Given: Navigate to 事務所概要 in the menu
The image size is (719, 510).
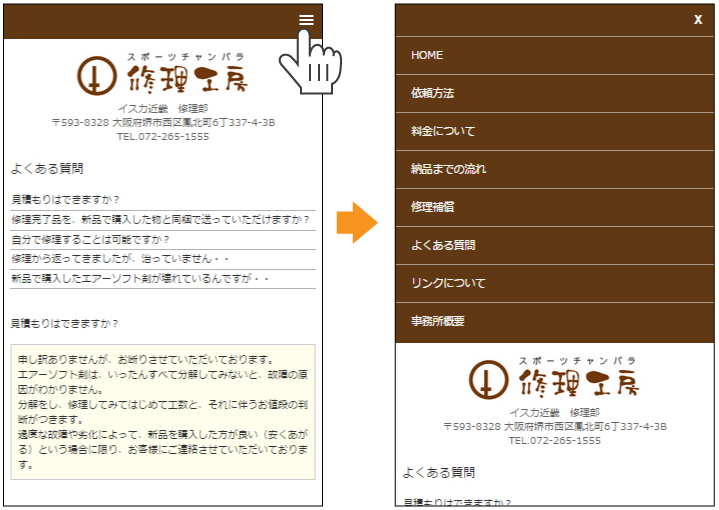Looking at the screenshot, I should coord(438,321).
